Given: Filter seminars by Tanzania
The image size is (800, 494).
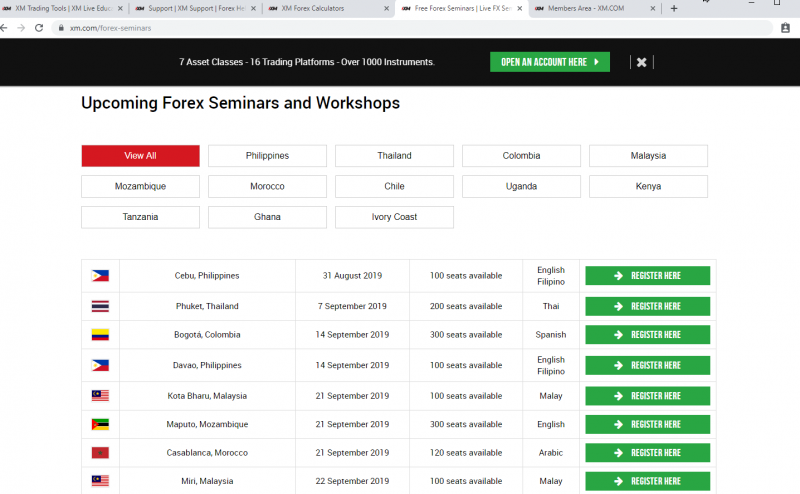Looking at the screenshot, I should [140, 217].
